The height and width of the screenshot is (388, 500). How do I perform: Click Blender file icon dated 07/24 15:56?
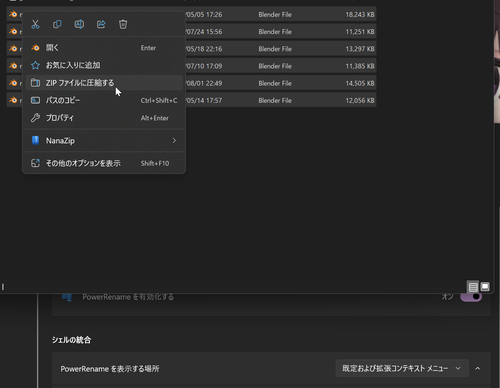(13, 31)
